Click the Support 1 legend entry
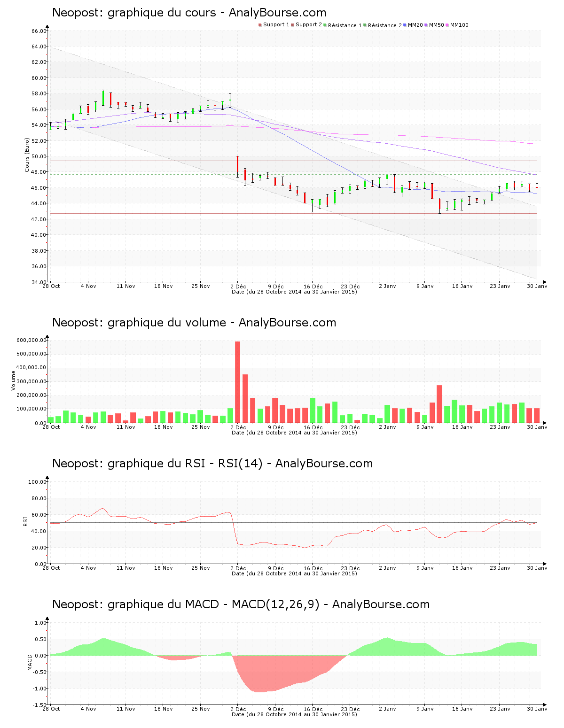The height and width of the screenshot is (728, 564). pos(274,25)
